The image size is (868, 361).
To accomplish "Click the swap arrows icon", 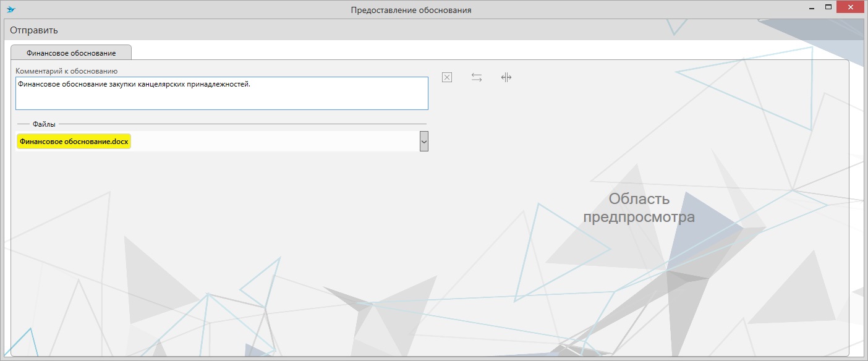I will point(477,77).
